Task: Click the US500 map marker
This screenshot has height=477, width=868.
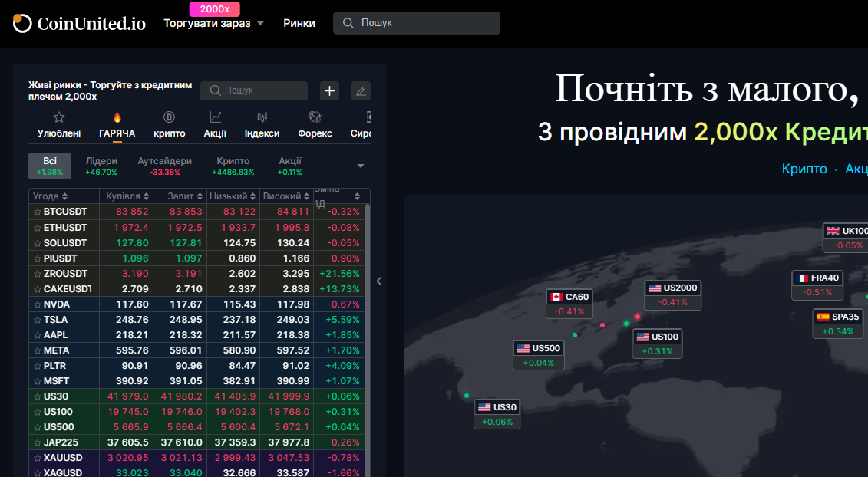Action: [x=539, y=355]
